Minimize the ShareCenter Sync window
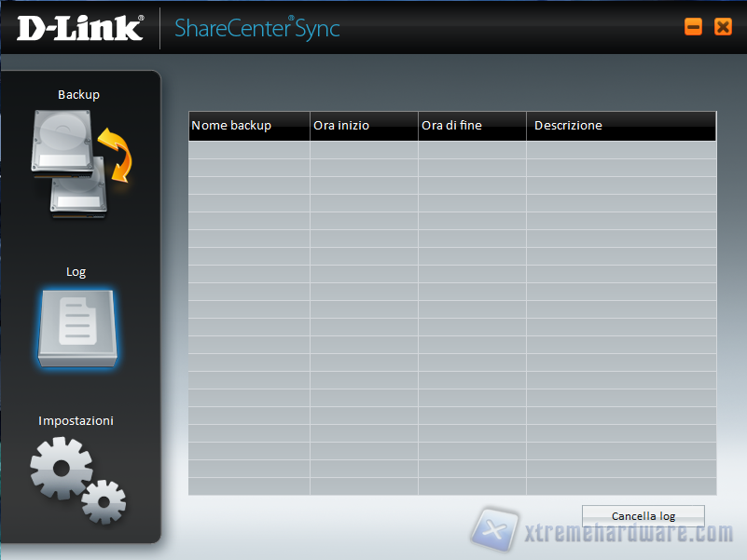The width and height of the screenshot is (747, 560). (693, 27)
